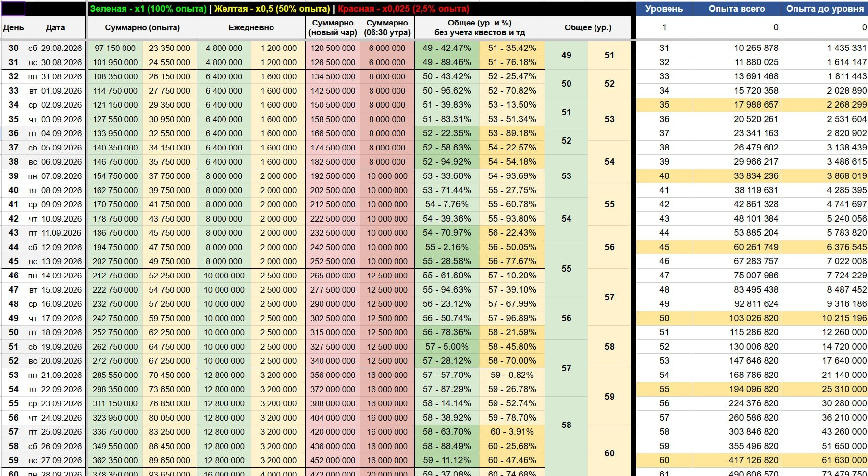Image resolution: width=868 pixels, height=476 pixels.
Task: Click the merged yellow level cell '57'
Action: 609,297
